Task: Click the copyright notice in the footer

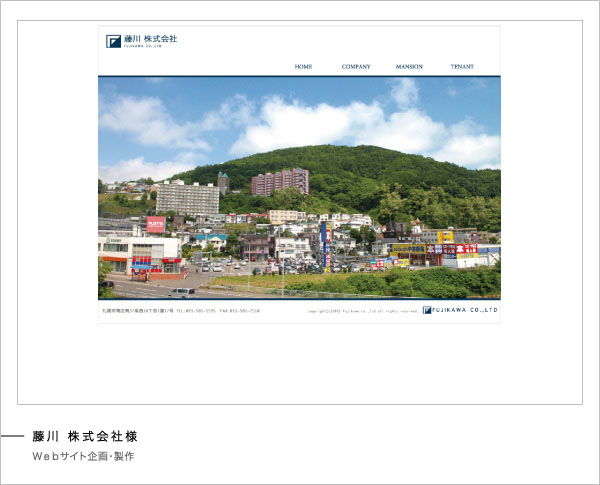Action: point(362,311)
